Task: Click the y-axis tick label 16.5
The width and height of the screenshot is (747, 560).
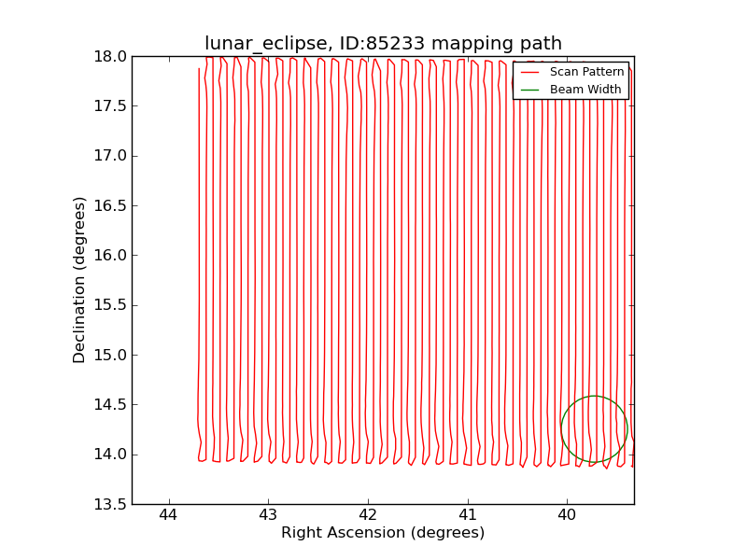Action: pyautogui.click(x=110, y=205)
